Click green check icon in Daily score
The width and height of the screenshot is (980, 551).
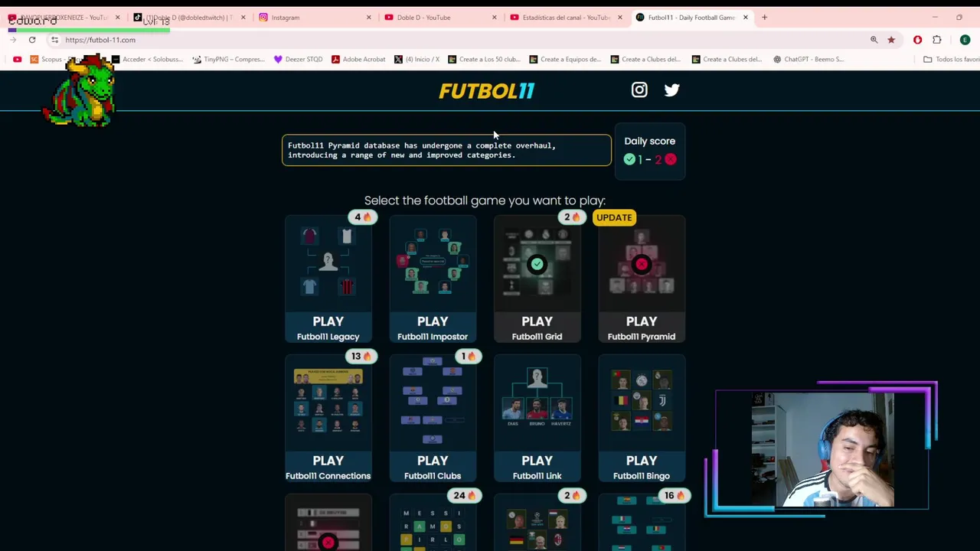click(629, 159)
